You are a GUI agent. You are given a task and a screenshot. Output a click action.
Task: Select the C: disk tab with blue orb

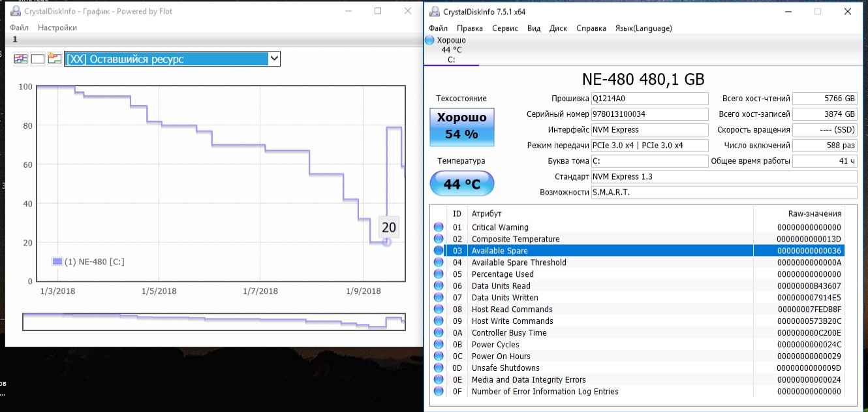(x=451, y=50)
